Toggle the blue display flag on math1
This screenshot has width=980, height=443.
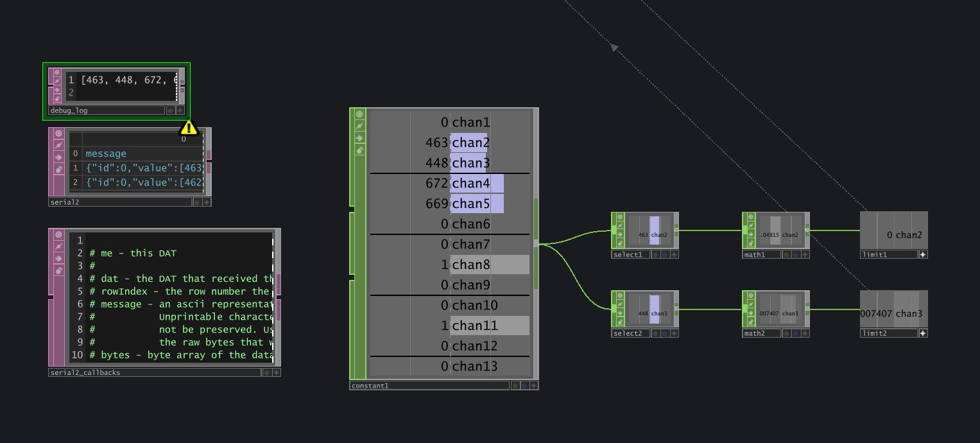click(x=795, y=255)
